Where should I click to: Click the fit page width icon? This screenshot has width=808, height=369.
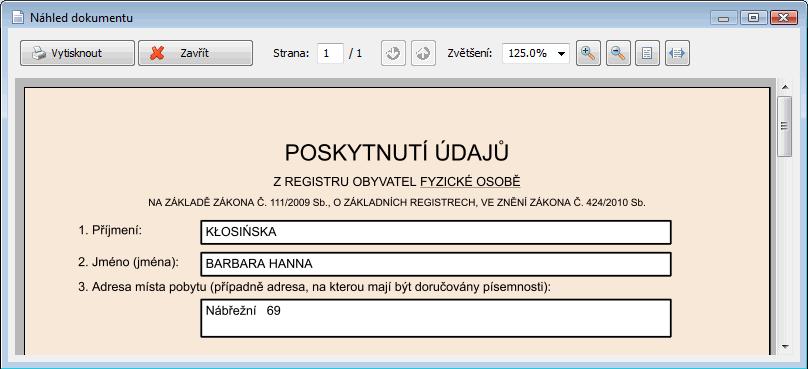(x=677, y=53)
